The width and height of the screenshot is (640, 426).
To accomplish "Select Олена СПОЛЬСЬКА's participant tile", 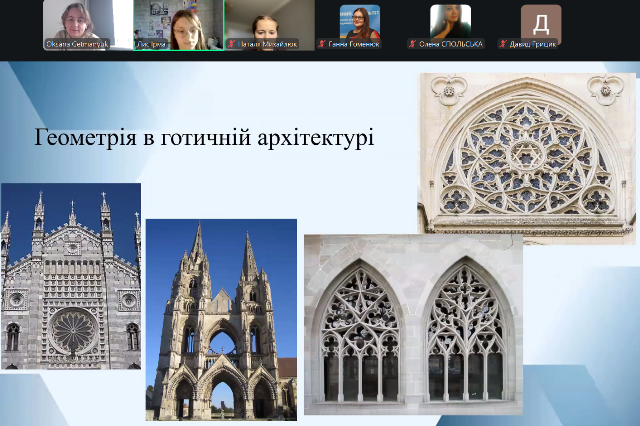I will click(x=450, y=25).
